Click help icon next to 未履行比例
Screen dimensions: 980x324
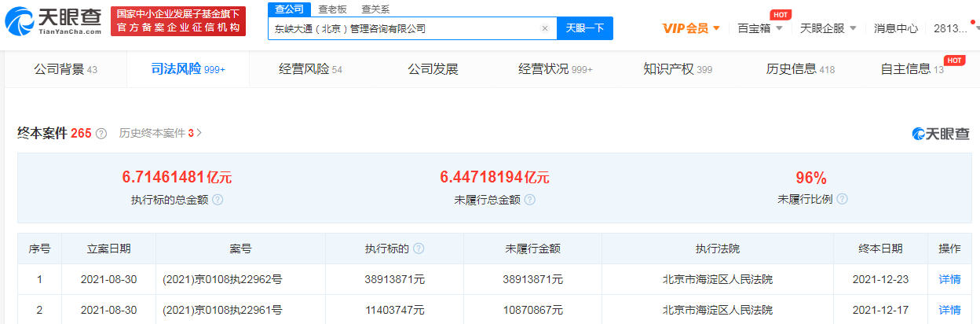(x=843, y=200)
